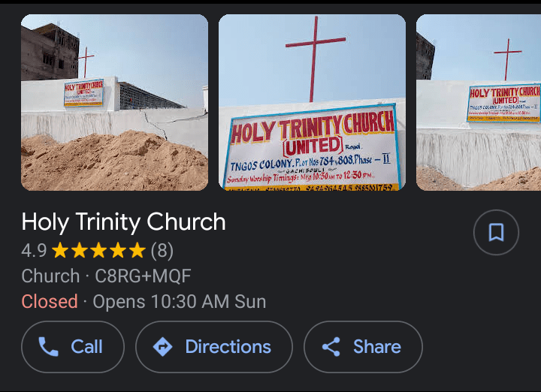This screenshot has width=541, height=392.
Task: Click the Church category label
Action: (50, 276)
